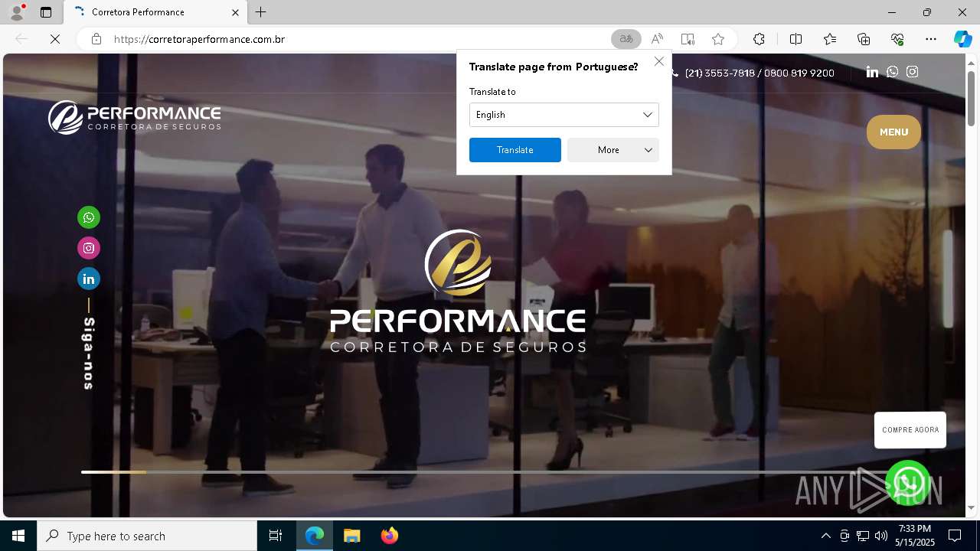
Task: Open File Explorer from taskbar
Action: tap(352, 536)
